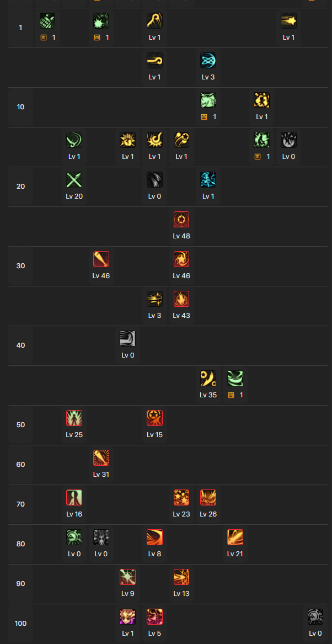Viewport: 332px width, 644px height.
Task: Select the blue knot skill at Lv 3
Action: point(208,61)
